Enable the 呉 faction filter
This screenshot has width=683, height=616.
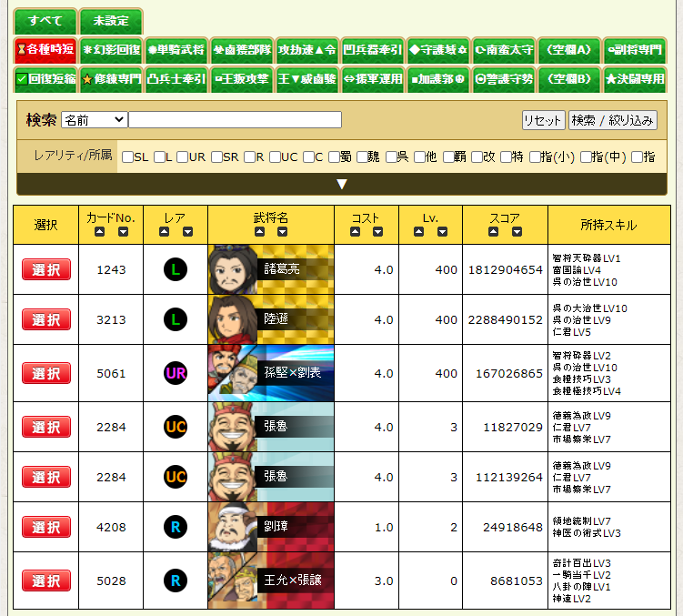click(391, 157)
